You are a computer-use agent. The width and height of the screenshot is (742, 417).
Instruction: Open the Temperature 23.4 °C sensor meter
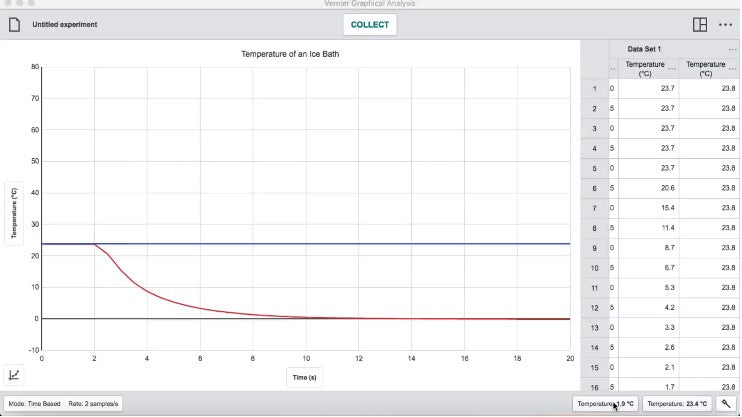[x=677, y=404]
